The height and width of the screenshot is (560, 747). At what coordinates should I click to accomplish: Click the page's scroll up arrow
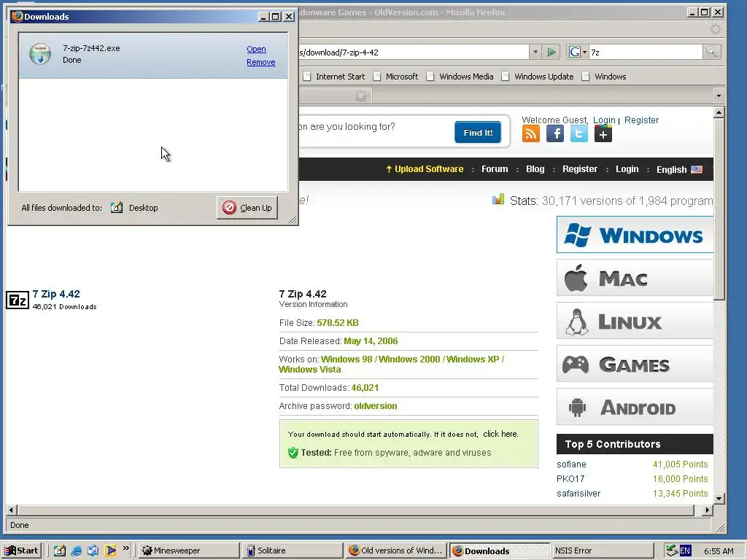tap(719, 112)
